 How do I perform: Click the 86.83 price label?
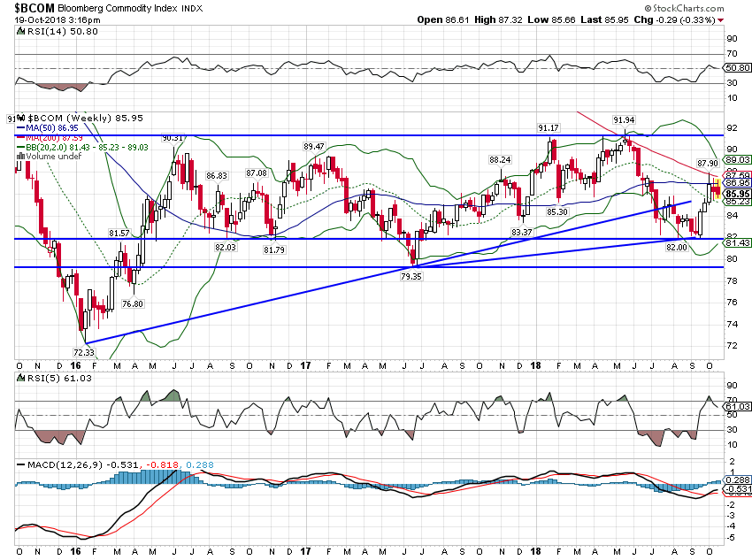[x=216, y=176]
